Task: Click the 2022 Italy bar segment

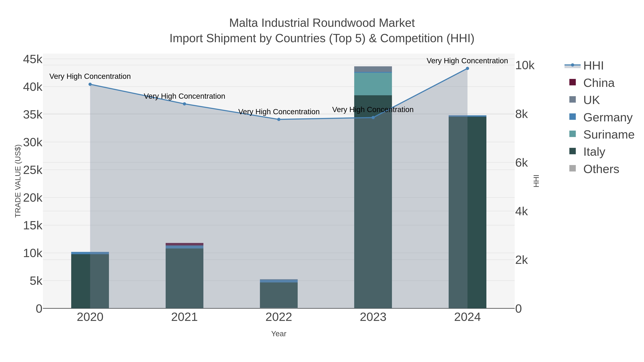Action: click(279, 295)
